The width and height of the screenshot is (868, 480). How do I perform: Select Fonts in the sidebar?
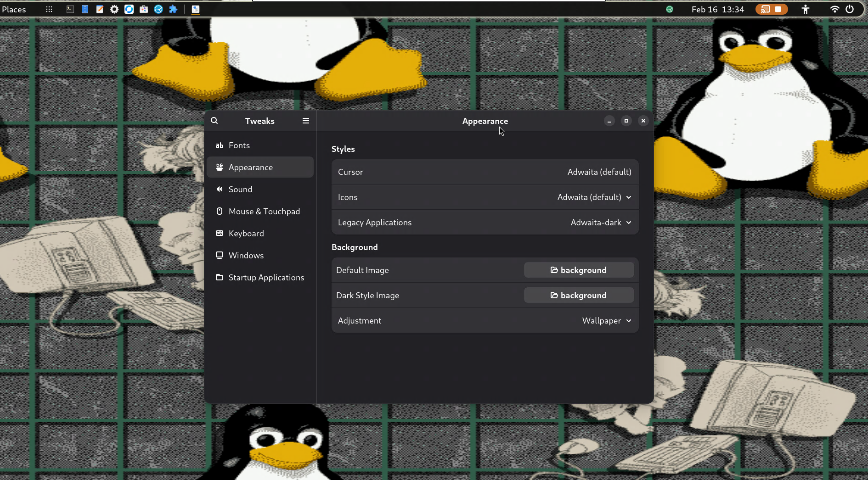[260, 145]
